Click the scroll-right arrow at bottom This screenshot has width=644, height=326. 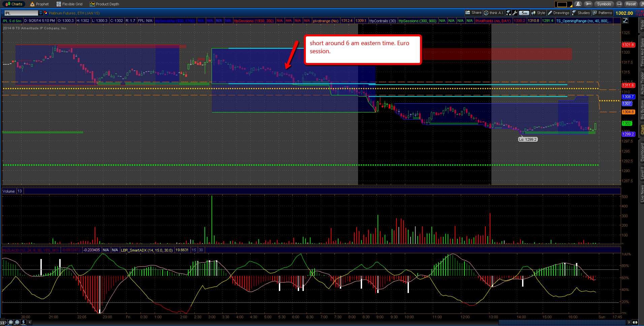pyautogui.click(x=629, y=322)
